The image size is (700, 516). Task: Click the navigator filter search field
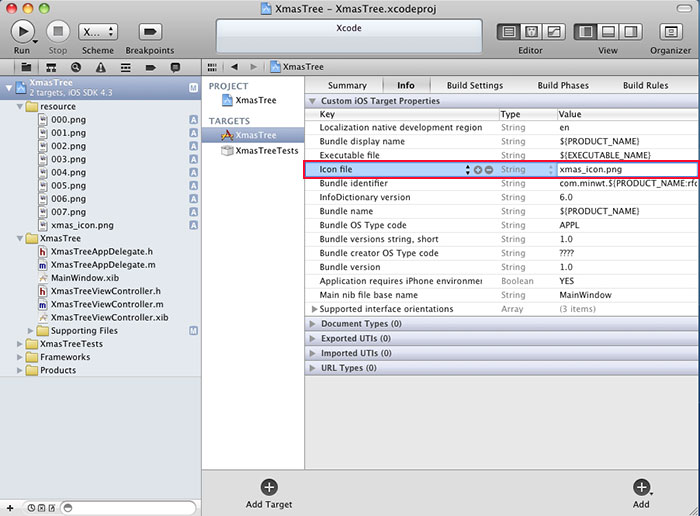point(129,508)
